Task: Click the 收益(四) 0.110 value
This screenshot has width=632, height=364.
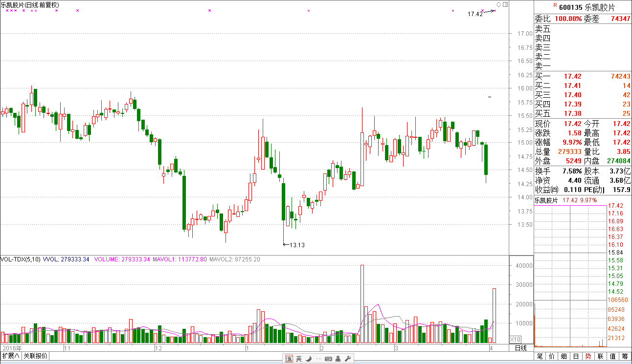Action: (x=572, y=190)
